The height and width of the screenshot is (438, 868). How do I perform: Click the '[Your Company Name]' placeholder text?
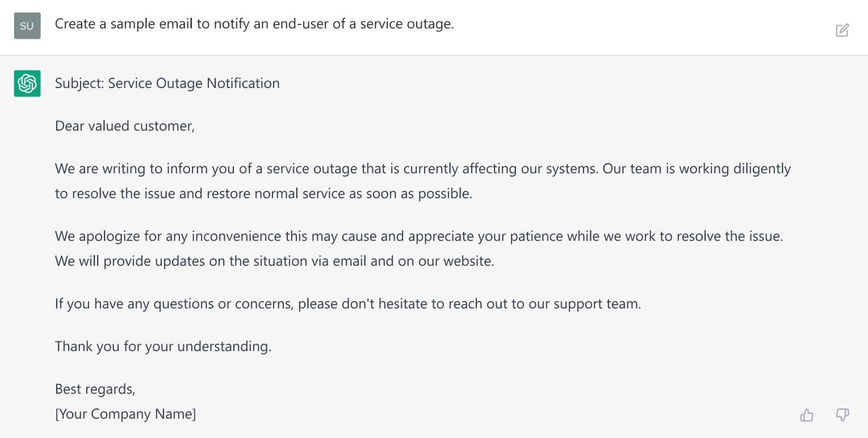click(x=125, y=414)
